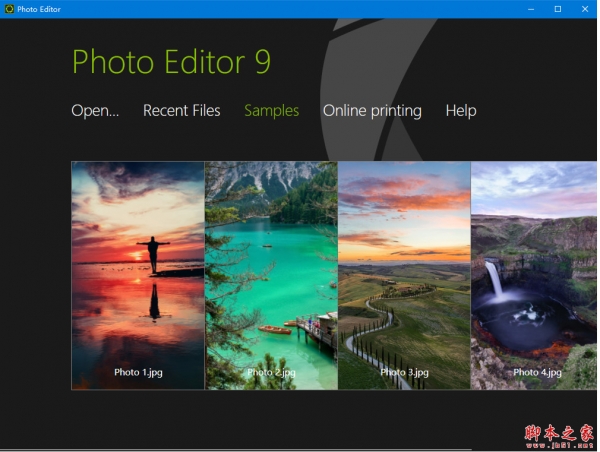Viewport: 600px width, 452px height.
Task: Open sample thumbnail Photo 4.jpg waterfall
Action: coord(534,276)
